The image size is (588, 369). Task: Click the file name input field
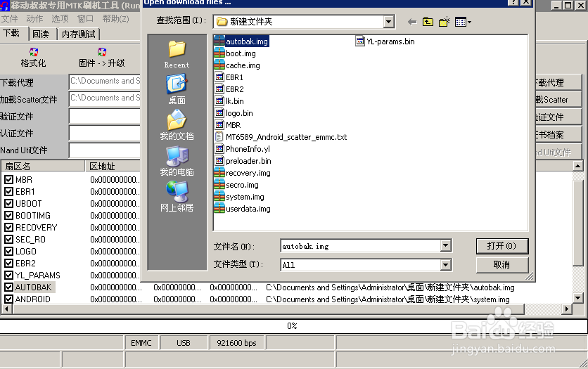pos(361,246)
